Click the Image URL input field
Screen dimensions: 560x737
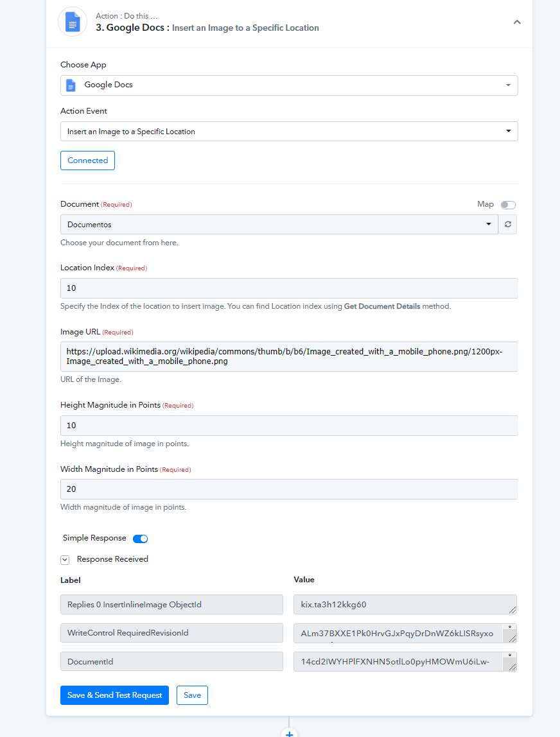click(x=289, y=356)
